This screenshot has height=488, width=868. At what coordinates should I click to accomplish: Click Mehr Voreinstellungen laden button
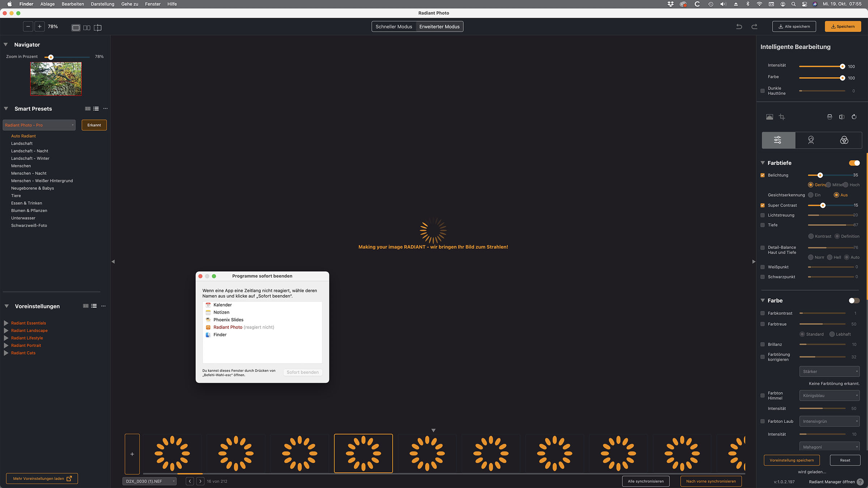coord(42,479)
